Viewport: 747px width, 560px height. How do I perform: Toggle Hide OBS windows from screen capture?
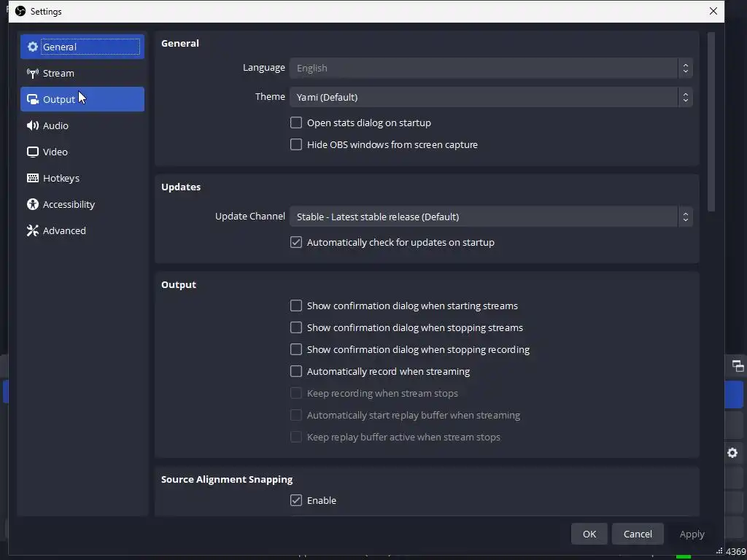(x=296, y=144)
